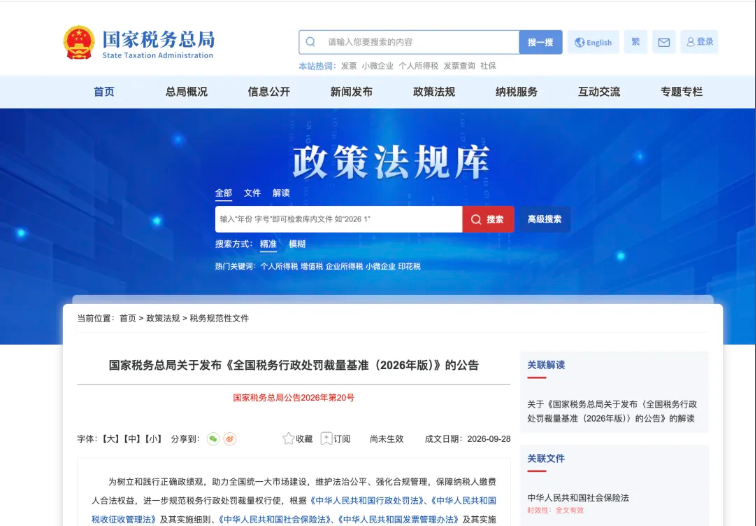Open the 互动交流 navigation item
This screenshot has width=756, height=526.
point(599,92)
